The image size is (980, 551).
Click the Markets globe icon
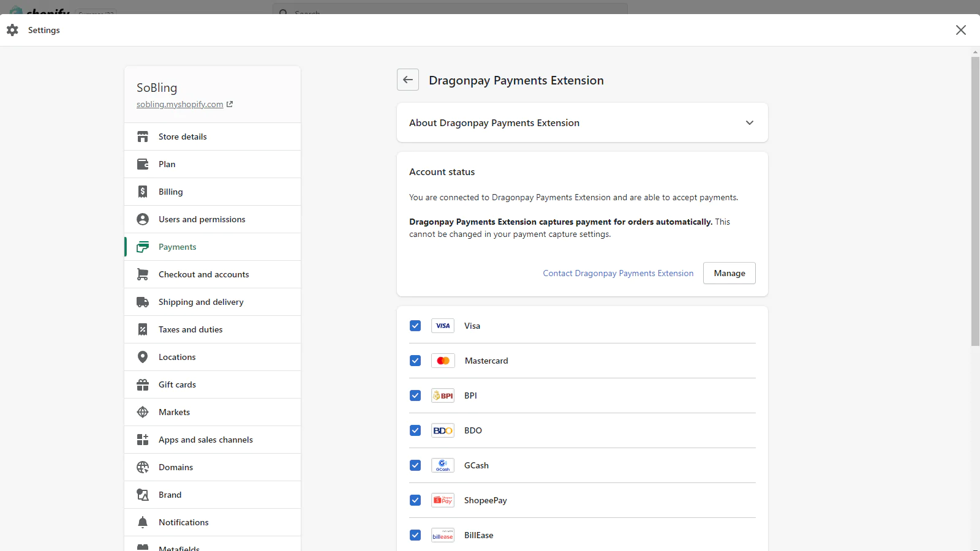point(143,412)
